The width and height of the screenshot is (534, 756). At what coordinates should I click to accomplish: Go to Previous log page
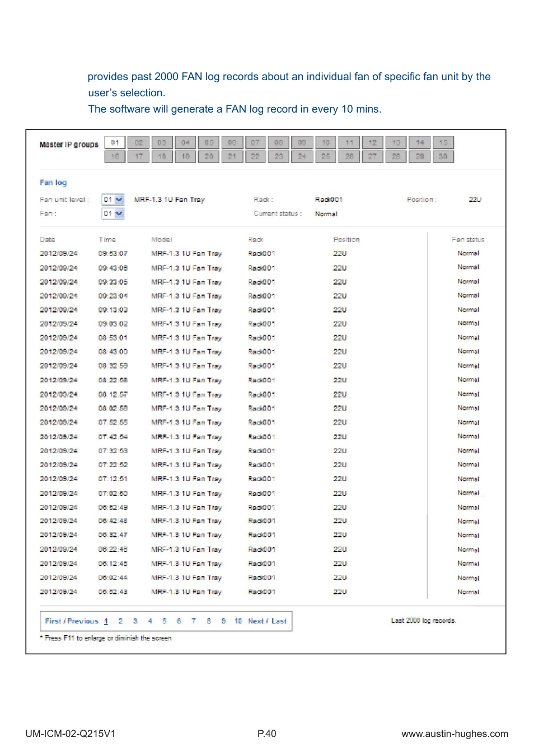click(83, 621)
